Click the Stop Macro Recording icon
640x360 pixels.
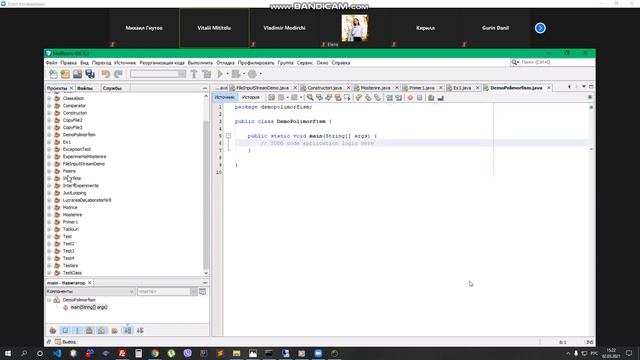point(420,98)
